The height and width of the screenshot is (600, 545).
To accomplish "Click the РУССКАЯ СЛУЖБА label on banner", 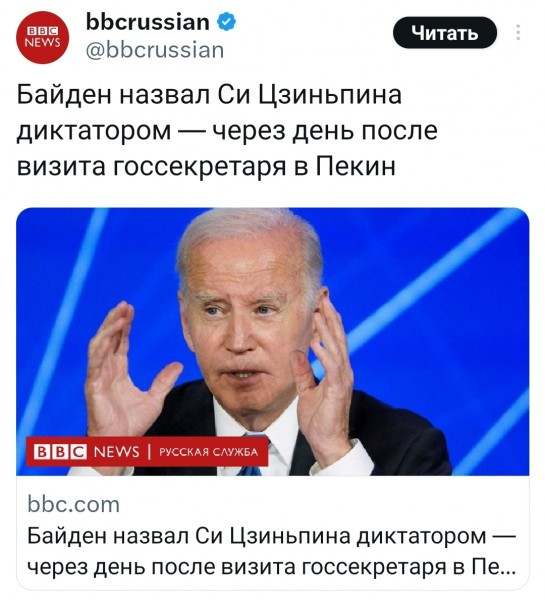I will [209, 452].
